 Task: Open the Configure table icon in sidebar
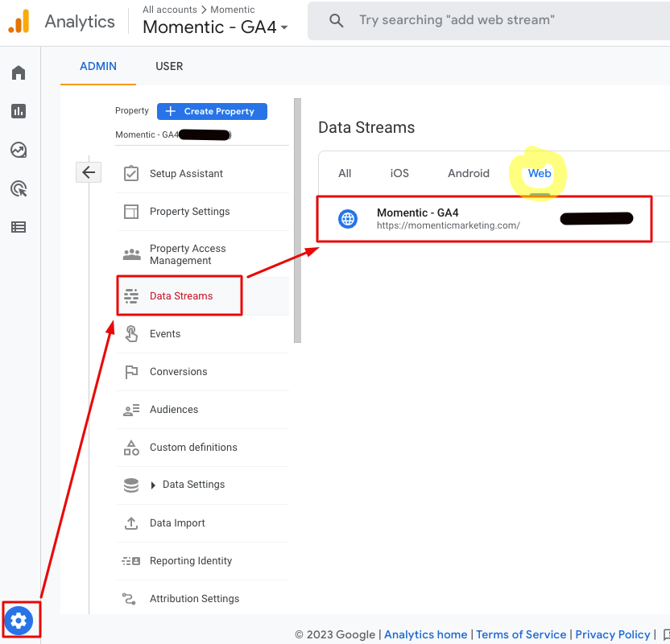click(x=19, y=227)
